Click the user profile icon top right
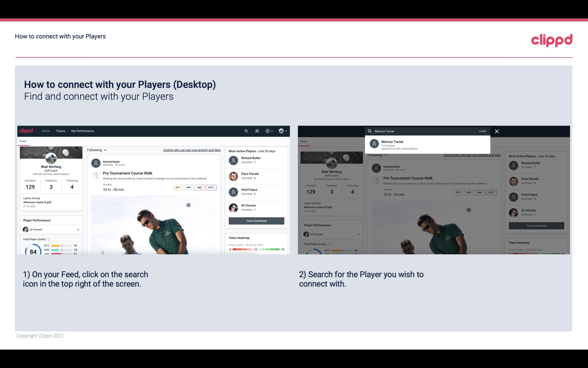Screen dimensions: 588x368 click(281, 131)
